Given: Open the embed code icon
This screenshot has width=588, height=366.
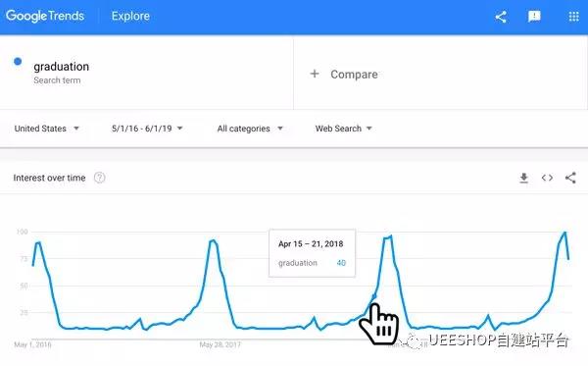Looking at the screenshot, I should coord(547,178).
